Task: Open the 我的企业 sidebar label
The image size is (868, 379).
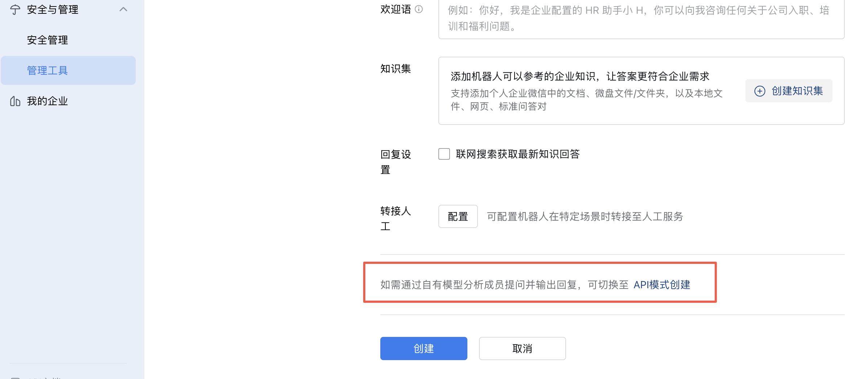Action: tap(48, 101)
